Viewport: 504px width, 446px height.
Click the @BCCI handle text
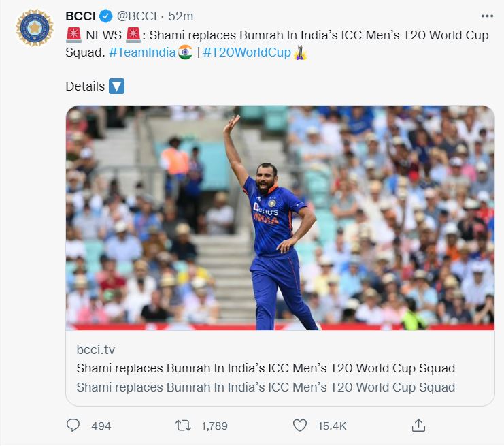point(137,16)
